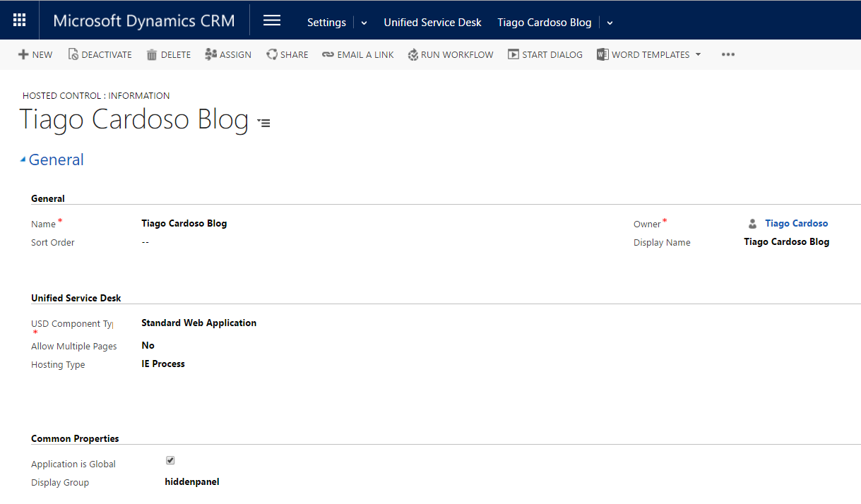This screenshot has width=861, height=504.
Task: Click the New plus icon
Action: 23,54
